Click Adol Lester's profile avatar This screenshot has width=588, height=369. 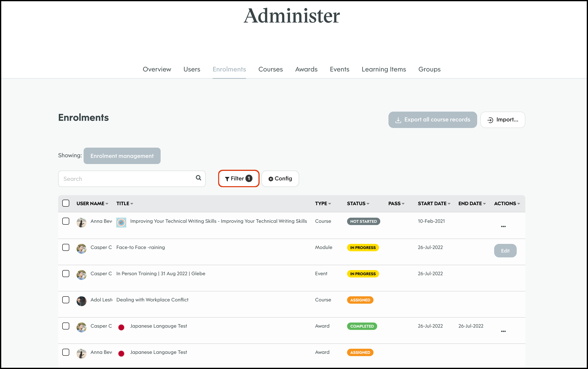(81, 301)
